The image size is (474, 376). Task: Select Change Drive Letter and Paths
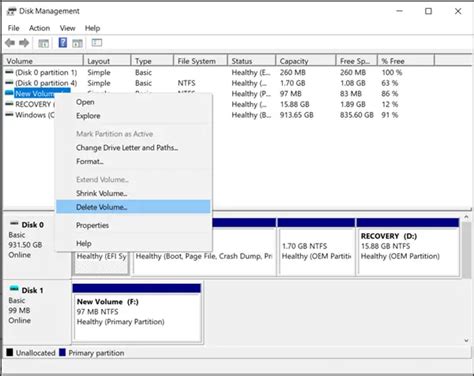pos(133,147)
